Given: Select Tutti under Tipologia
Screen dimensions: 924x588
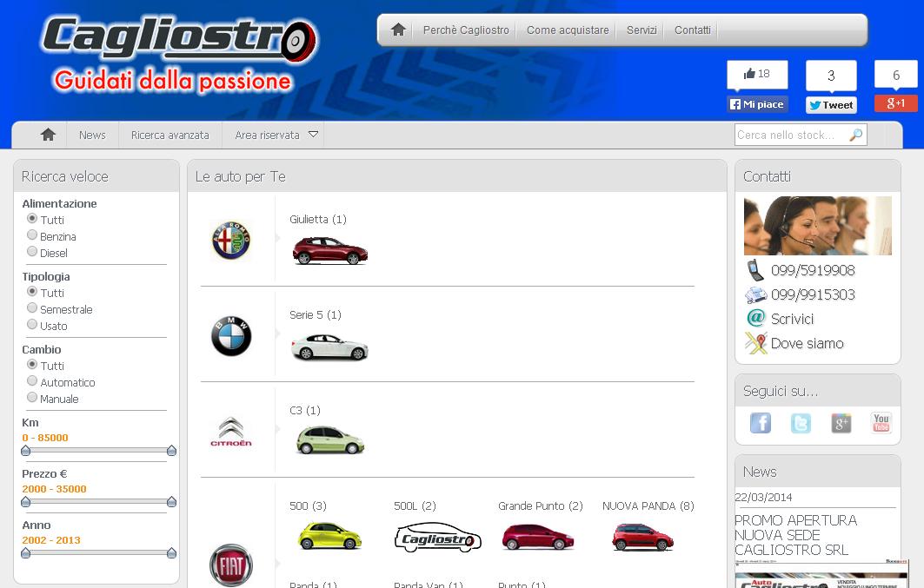Looking at the screenshot, I should click(32, 291).
